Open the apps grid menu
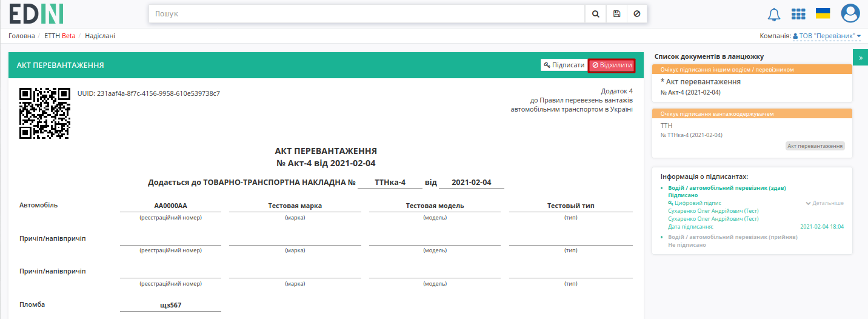 point(798,14)
